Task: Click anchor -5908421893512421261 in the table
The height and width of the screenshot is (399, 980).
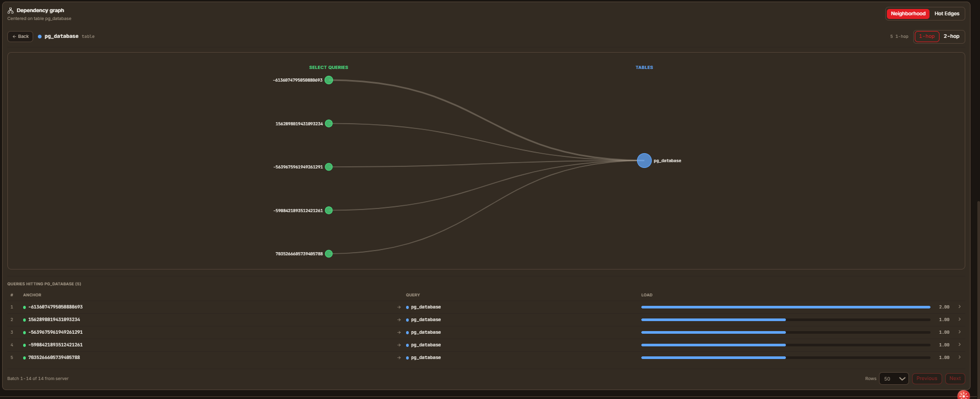Action: (55, 345)
